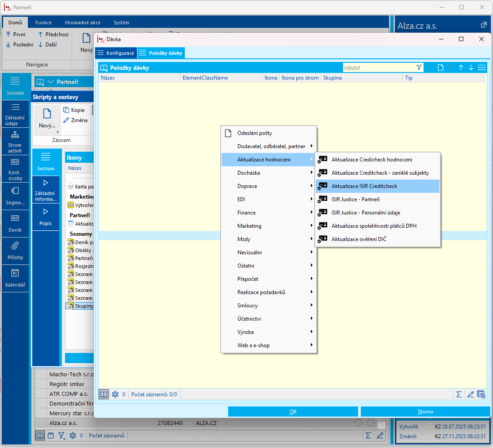Click the book icon in Položky dávky header
The image size is (493, 448).
pos(104,68)
